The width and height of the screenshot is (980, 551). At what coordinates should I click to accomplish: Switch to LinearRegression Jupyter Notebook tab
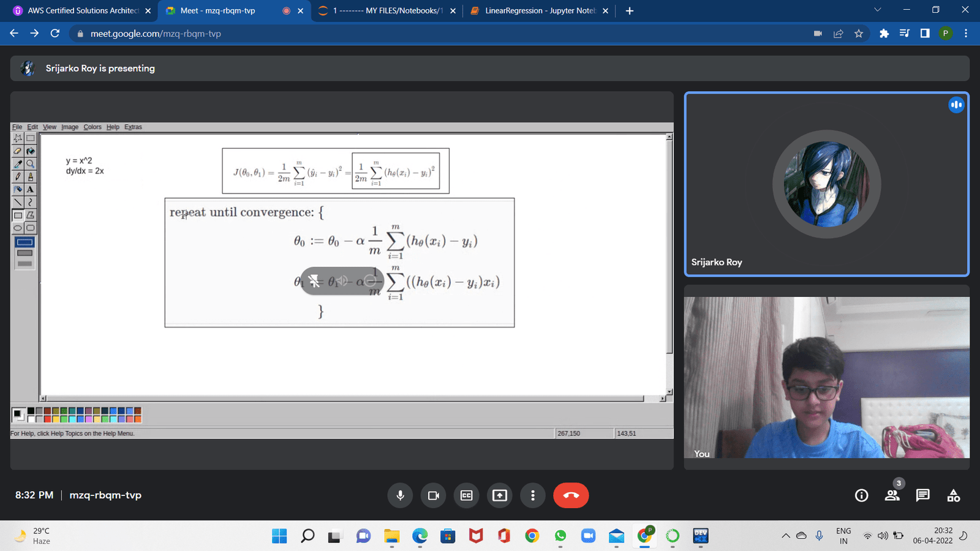pyautogui.click(x=539, y=10)
